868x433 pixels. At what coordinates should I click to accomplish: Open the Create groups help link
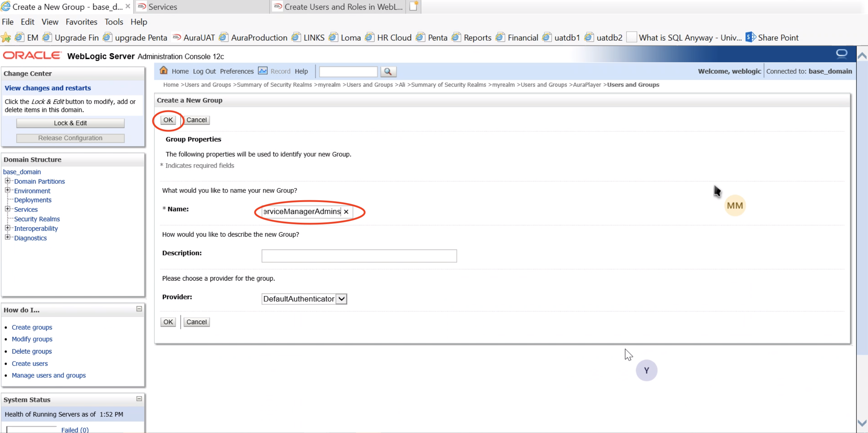(x=32, y=327)
